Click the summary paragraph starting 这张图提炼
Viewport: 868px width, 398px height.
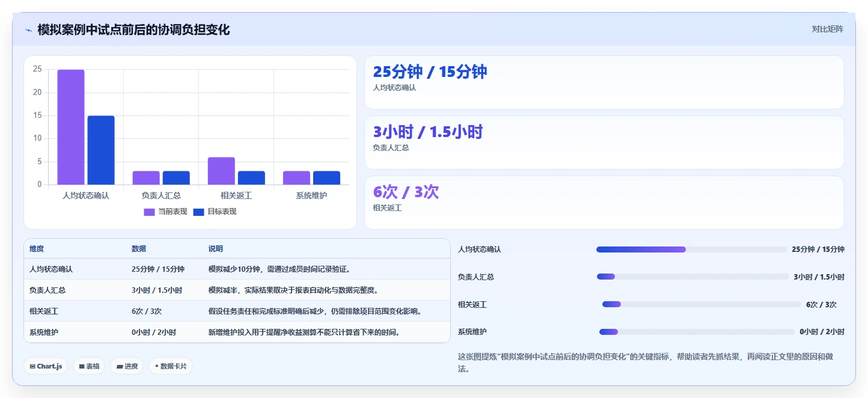(x=646, y=363)
